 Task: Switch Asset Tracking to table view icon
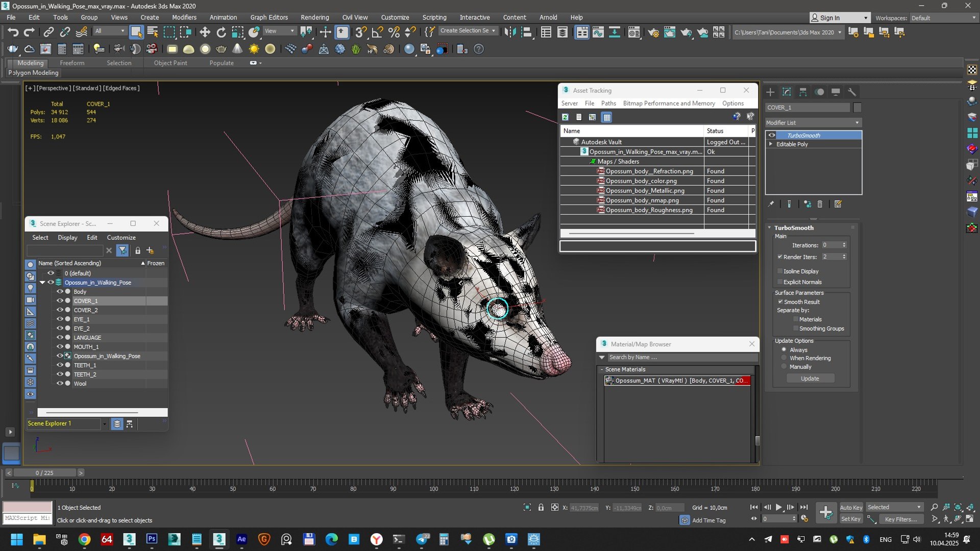[606, 117]
